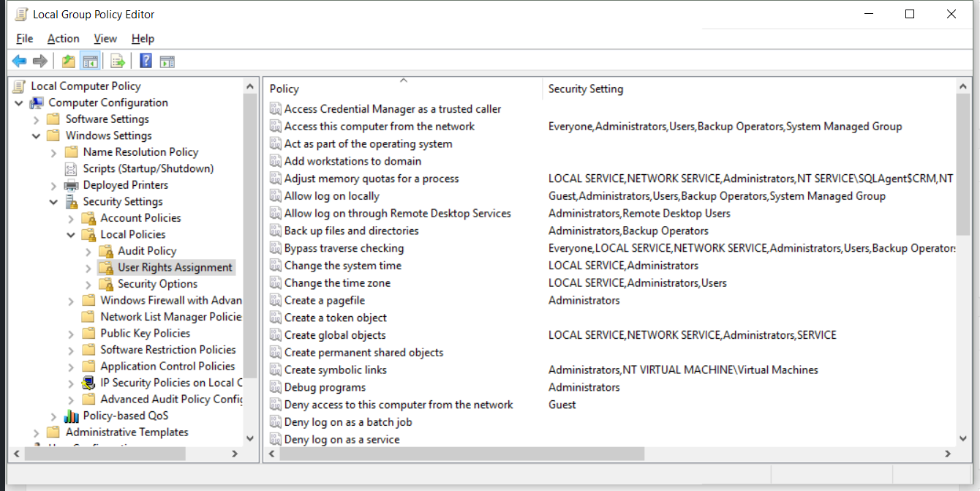The width and height of the screenshot is (980, 491).
Task: Expand the Account Policies node
Action: point(71,218)
